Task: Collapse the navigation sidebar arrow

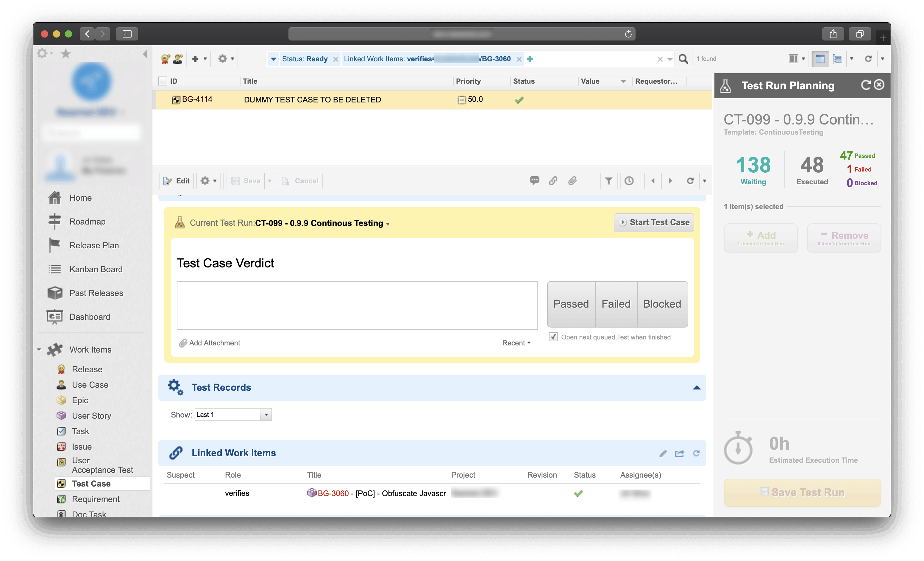Action: coord(145,54)
